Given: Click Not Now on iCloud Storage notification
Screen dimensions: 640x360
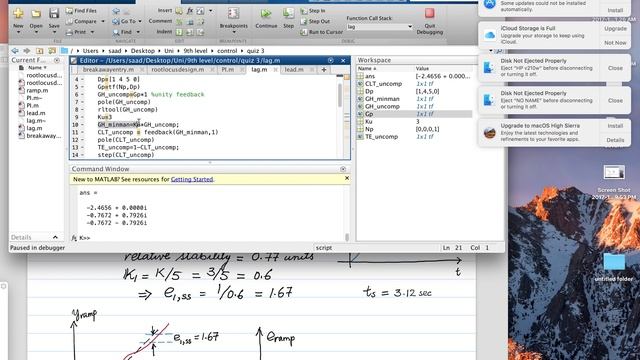Looking at the screenshot, I should pyautogui.click(x=615, y=43).
